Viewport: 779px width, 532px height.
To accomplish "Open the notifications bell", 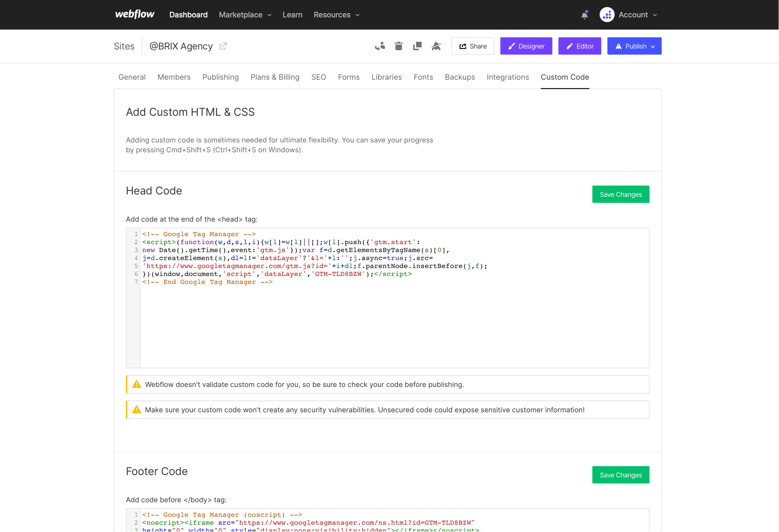I will [x=584, y=15].
